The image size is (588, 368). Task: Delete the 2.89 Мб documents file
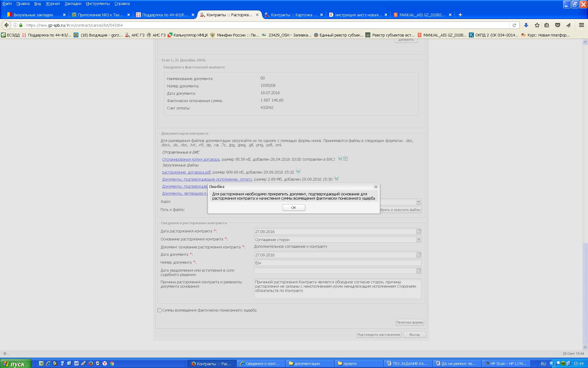point(336,178)
